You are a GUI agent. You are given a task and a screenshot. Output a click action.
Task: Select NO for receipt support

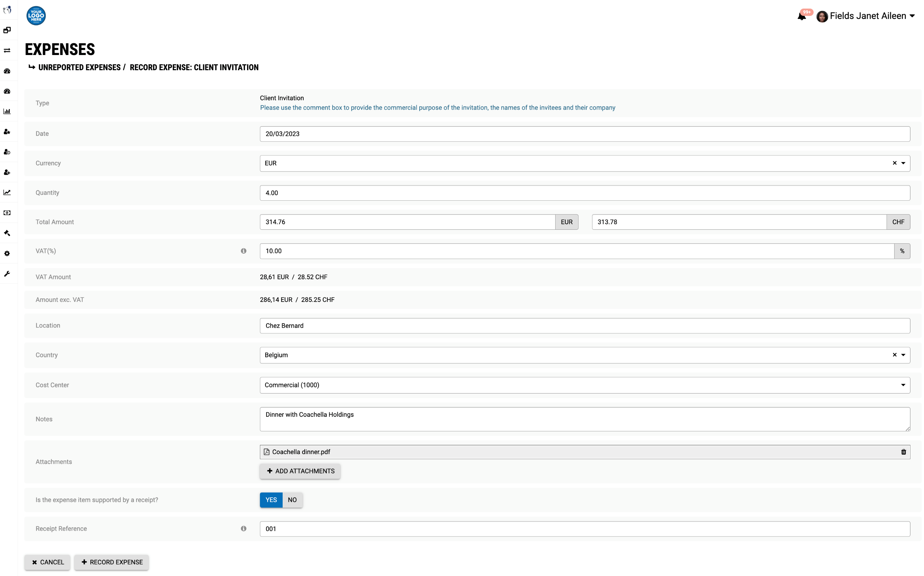pyautogui.click(x=292, y=500)
